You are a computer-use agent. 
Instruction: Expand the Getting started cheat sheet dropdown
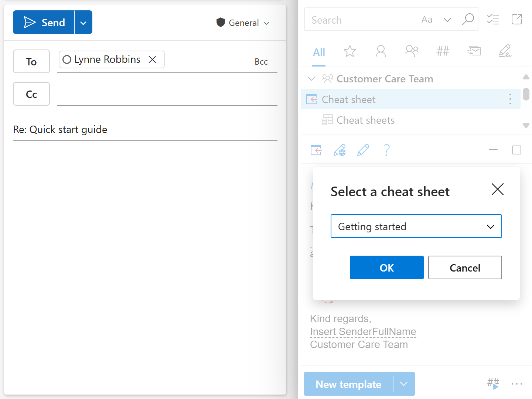click(491, 226)
